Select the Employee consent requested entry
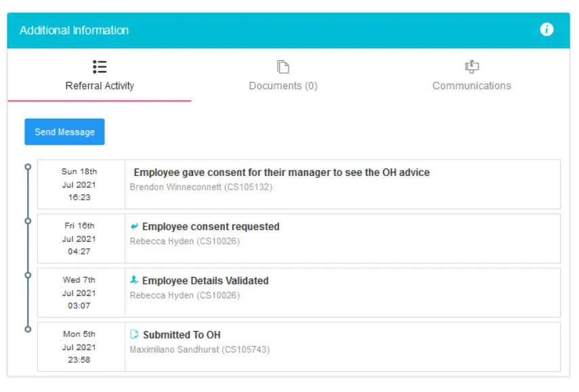The width and height of the screenshot is (579, 392). coord(211,227)
